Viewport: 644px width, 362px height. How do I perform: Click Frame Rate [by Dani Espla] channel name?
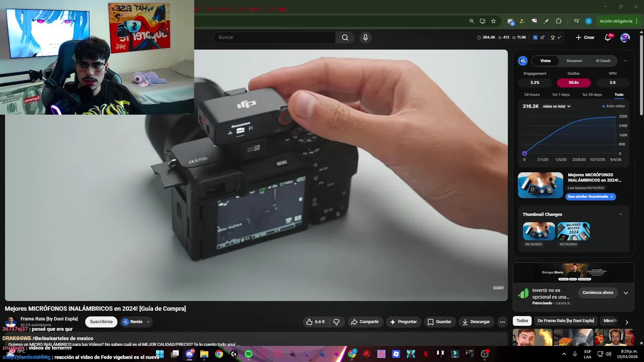(49, 319)
